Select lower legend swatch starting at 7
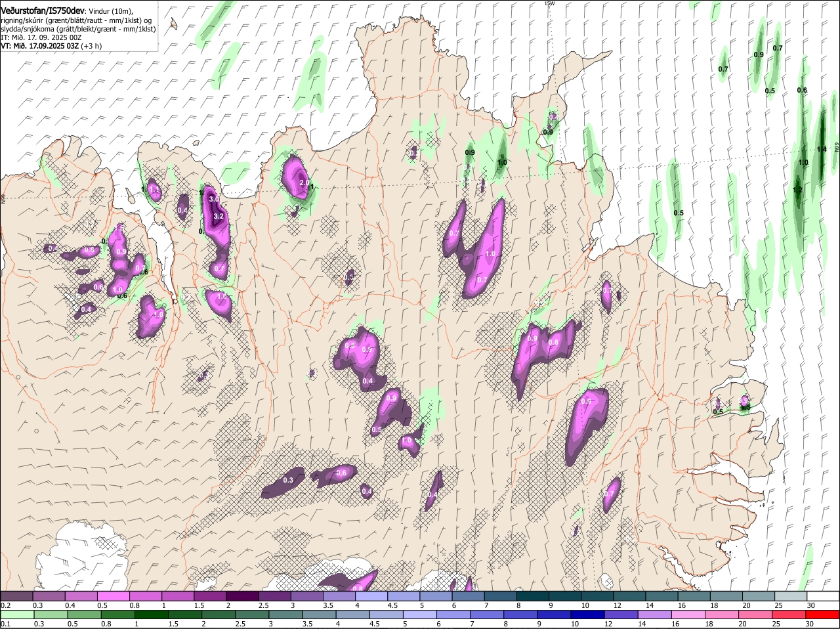 (x=488, y=615)
